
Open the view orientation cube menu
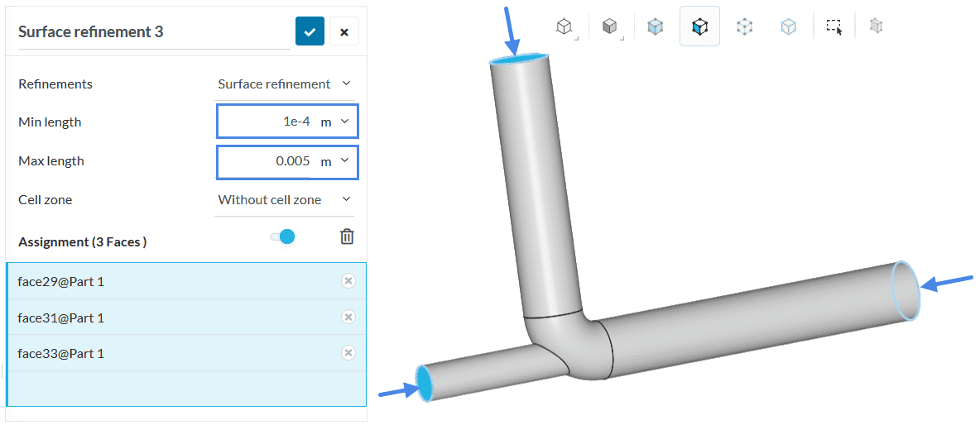[564, 26]
